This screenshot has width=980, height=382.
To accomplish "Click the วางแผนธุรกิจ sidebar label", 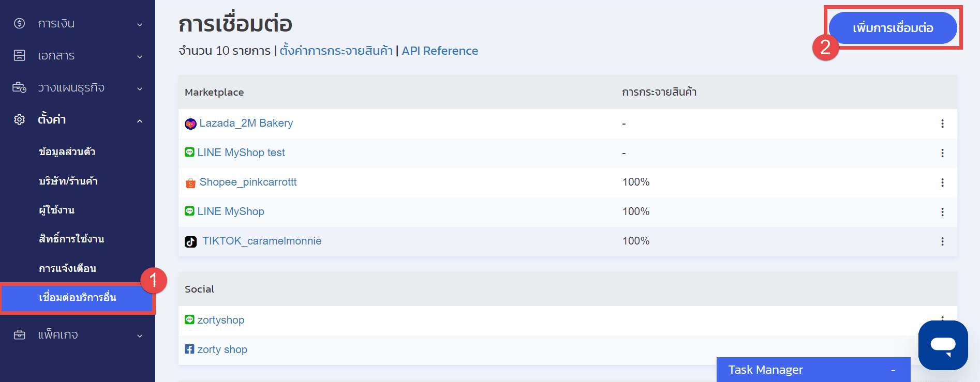I will (x=71, y=87).
